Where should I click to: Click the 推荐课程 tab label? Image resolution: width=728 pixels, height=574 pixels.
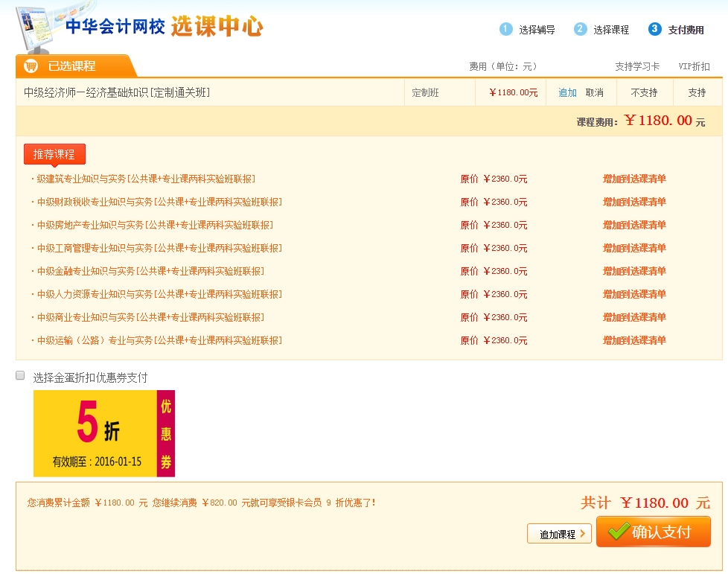[x=54, y=154]
